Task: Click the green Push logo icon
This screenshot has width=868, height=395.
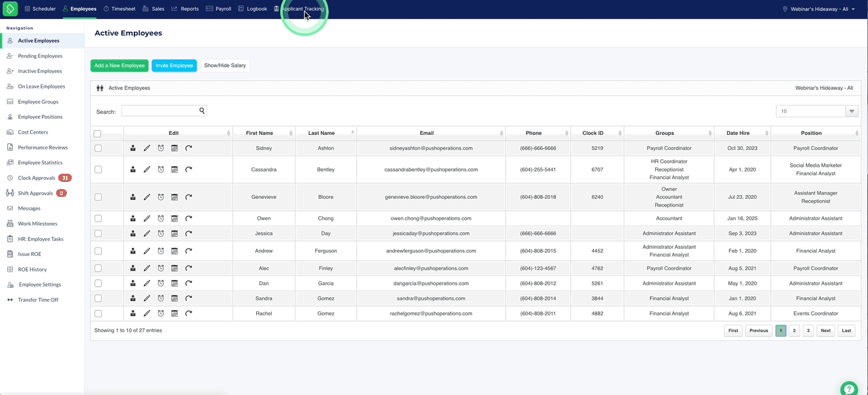Action: coord(10,9)
